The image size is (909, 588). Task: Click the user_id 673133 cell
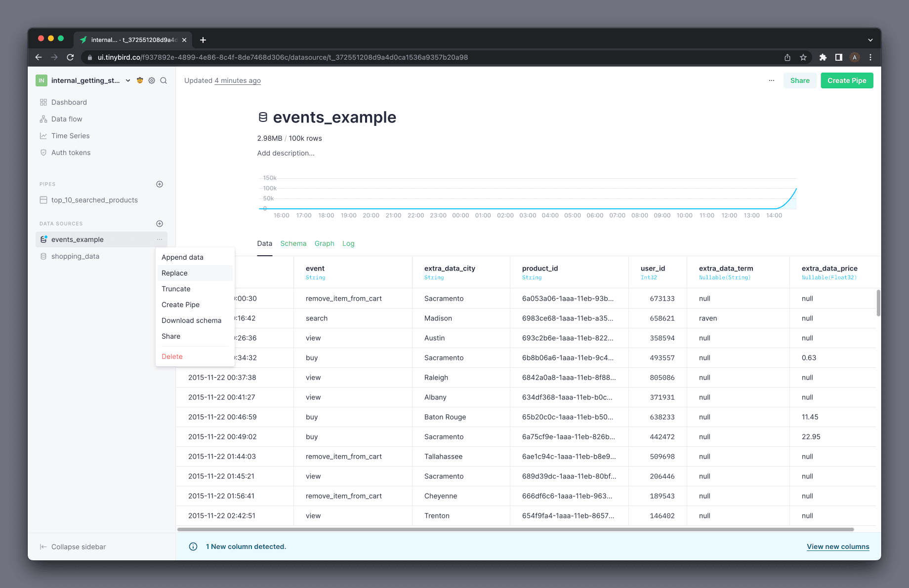[658, 299]
